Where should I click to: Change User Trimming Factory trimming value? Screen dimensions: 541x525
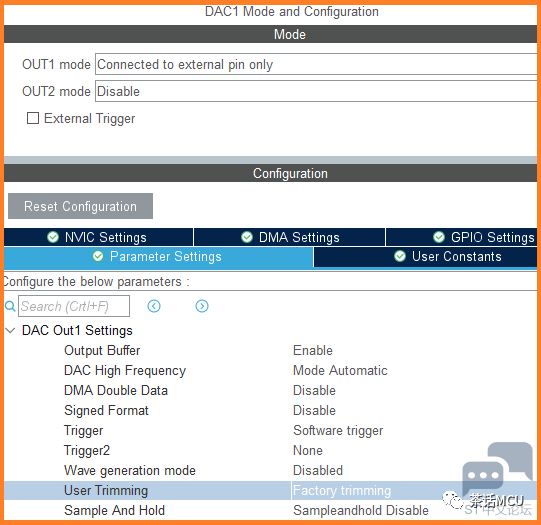342,491
